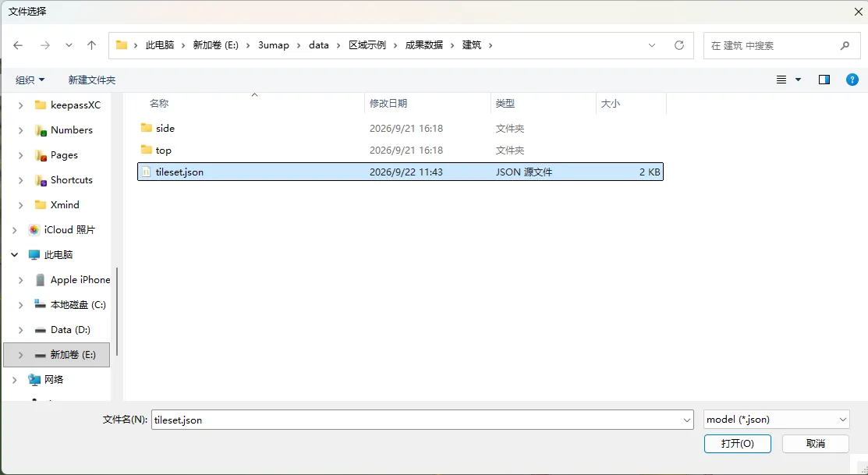Toggle the preview pane
868x475 pixels.
click(x=824, y=80)
